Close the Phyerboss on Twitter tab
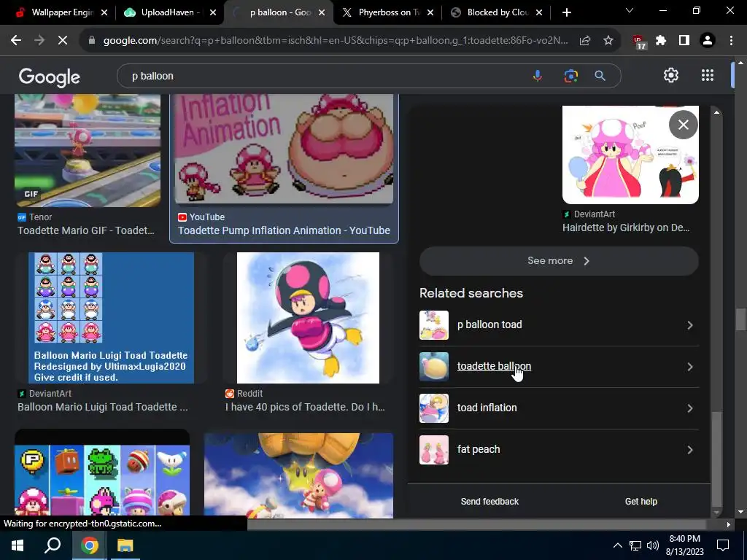747x560 pixels. (430, 12)
